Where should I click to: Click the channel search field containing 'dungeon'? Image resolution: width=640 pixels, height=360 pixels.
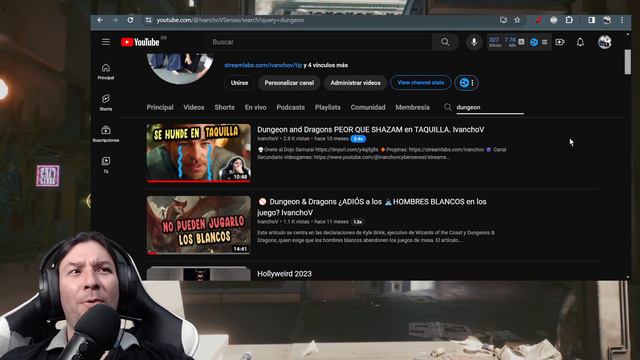(490, 107)
